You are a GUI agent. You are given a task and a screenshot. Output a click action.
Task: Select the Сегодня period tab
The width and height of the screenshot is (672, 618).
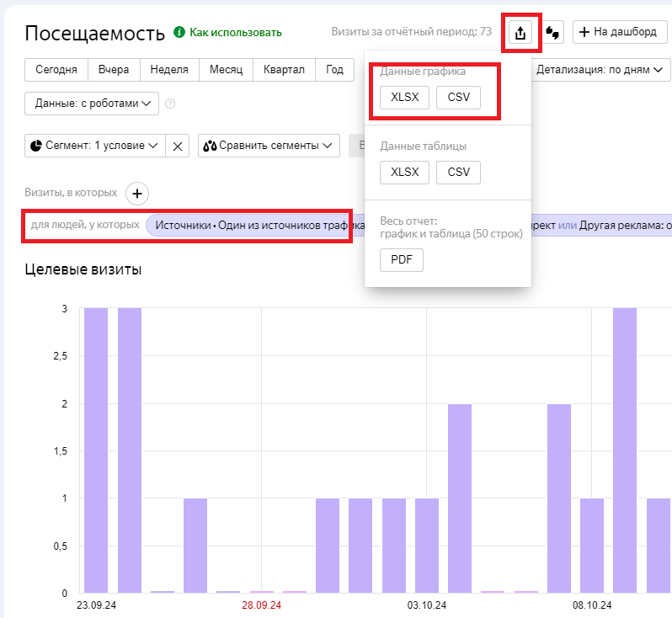tap(56, 70)
